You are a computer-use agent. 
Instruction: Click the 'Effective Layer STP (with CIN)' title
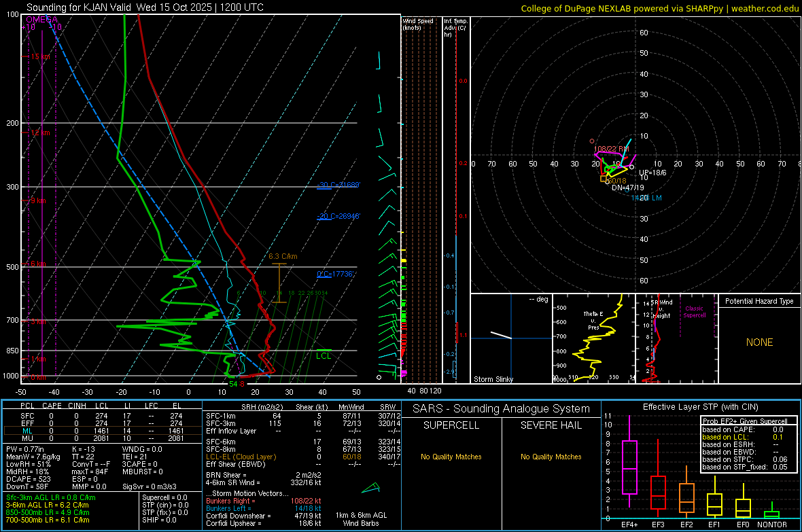[700, 407]
